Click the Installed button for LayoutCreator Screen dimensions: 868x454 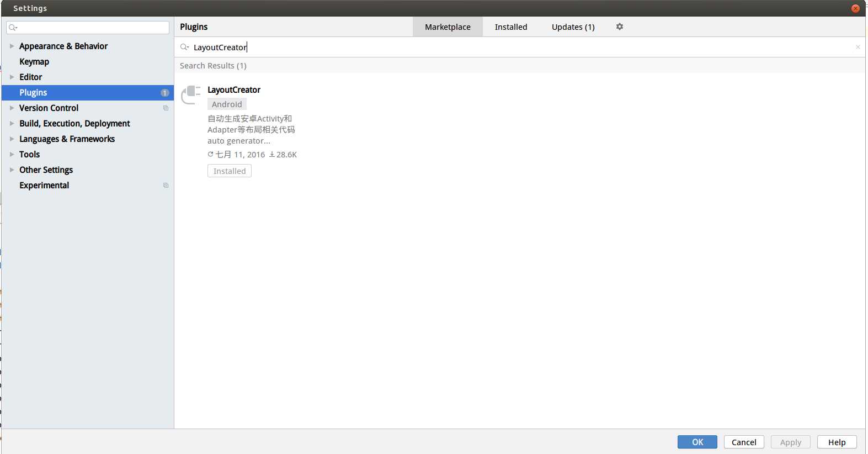click(x=230, y=171)
